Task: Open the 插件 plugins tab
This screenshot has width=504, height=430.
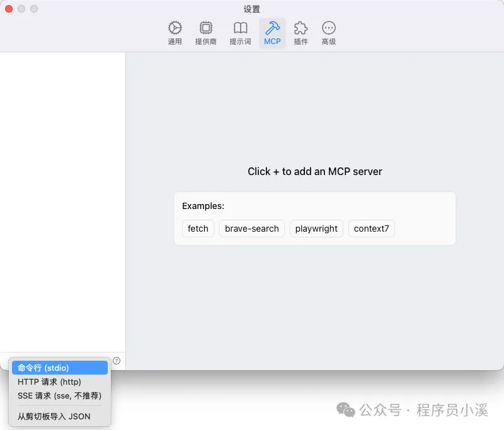Action: [301, 33]
